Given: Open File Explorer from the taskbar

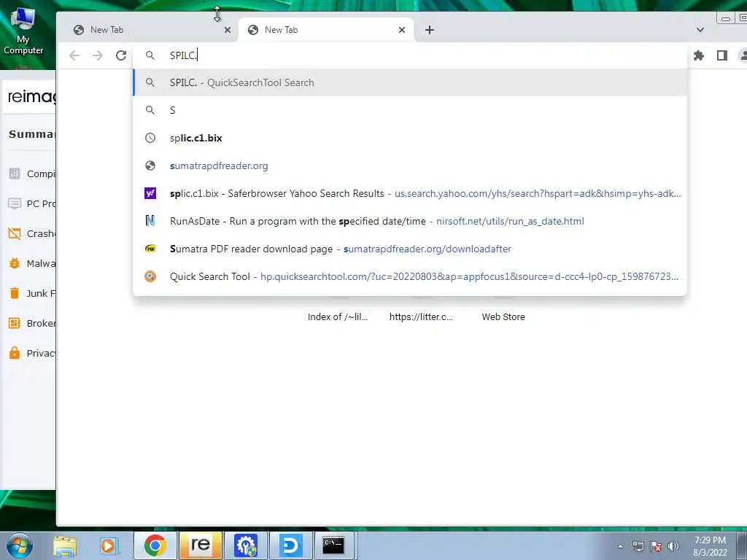Looking at the screenshot, I should (65, 545).
